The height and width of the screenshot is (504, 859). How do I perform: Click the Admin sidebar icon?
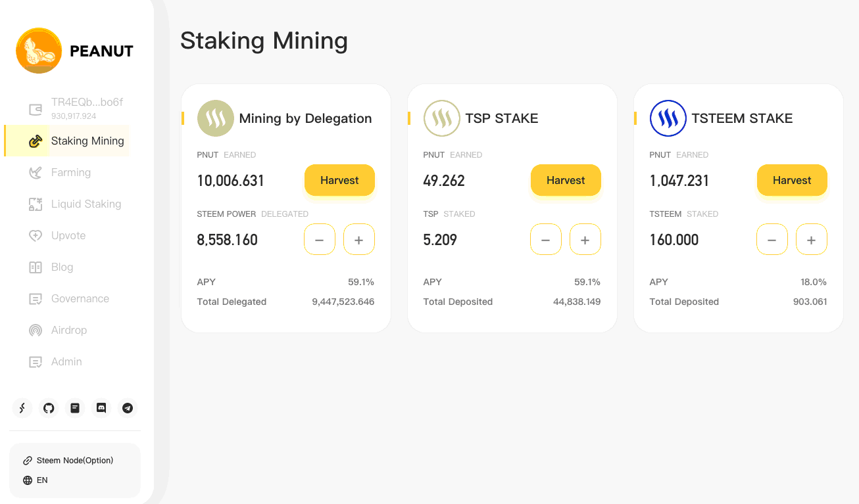(36, 361)
